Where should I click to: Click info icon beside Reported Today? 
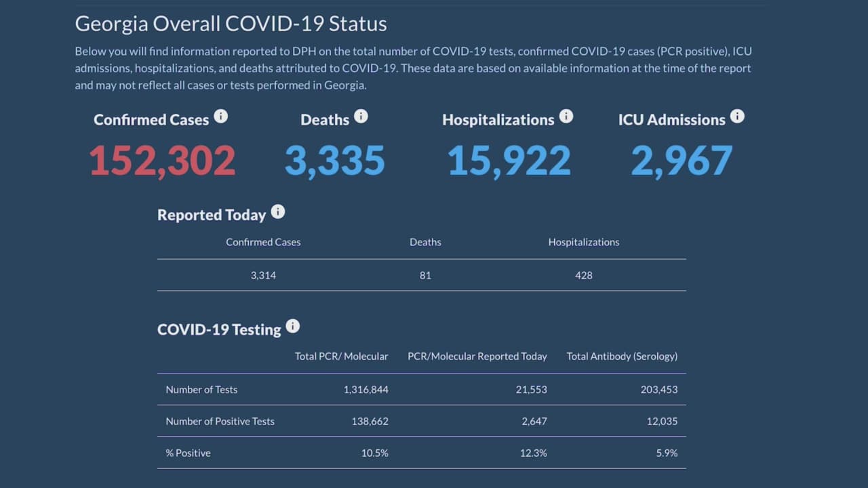(278, 212)
